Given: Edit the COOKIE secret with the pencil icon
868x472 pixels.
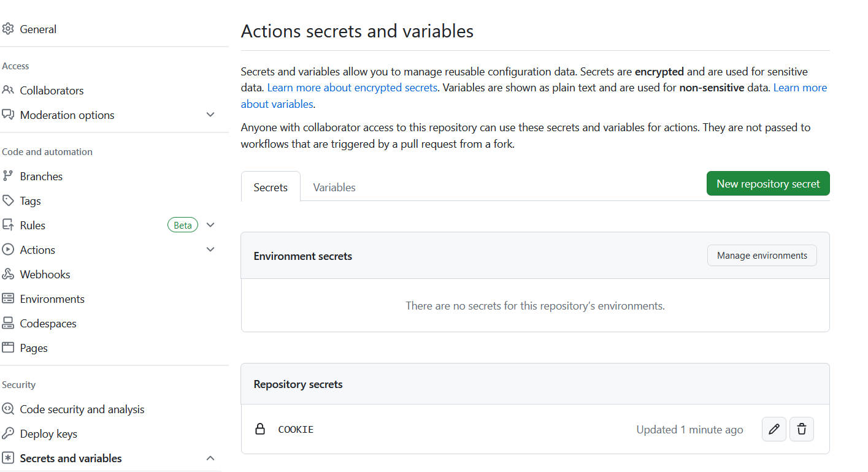Looking at the screenshot, I should pos(774,429).
